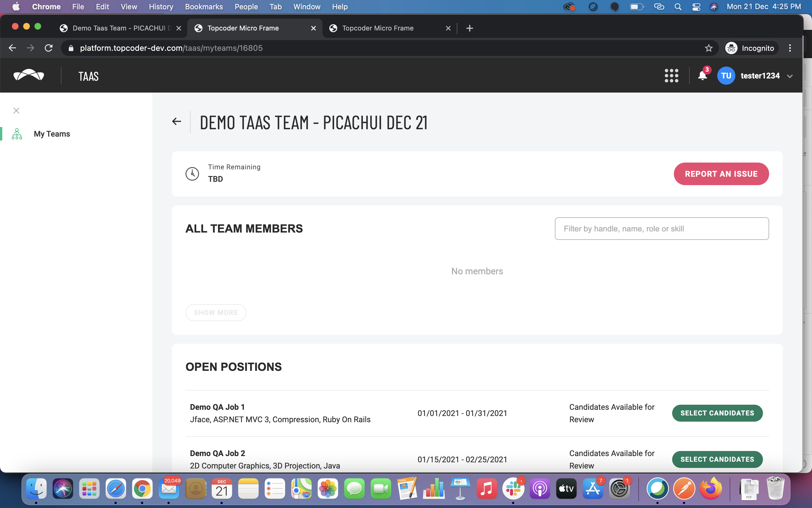Viewport: 812px width, 508px height.
Task: Open Chrome three-dot menu
Action: (x=790, y=48)
